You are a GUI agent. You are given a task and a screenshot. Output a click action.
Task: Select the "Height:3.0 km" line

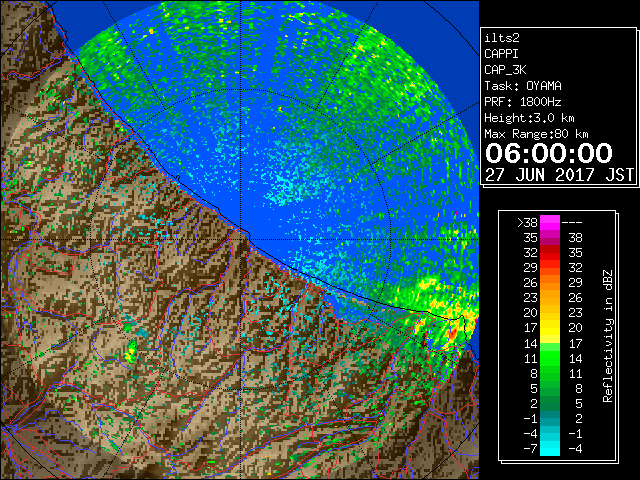[x=529, y=118]
